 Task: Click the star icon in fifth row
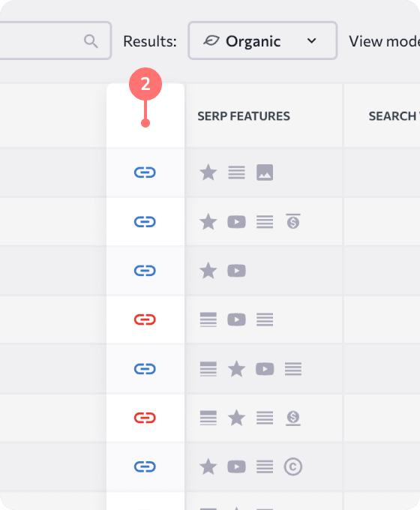(236, 369)
